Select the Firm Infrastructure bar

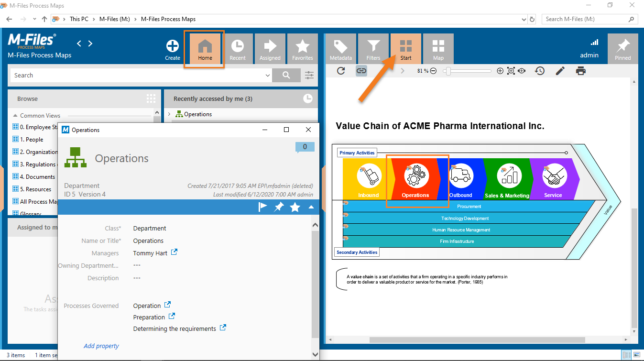pyautogui.click(x=457, y=241)
